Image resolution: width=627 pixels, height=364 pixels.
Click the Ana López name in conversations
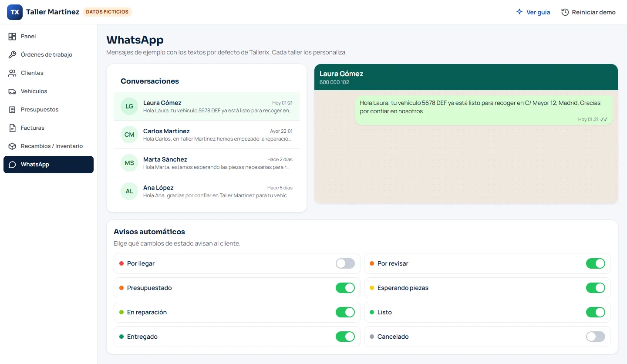click(158, 188)
